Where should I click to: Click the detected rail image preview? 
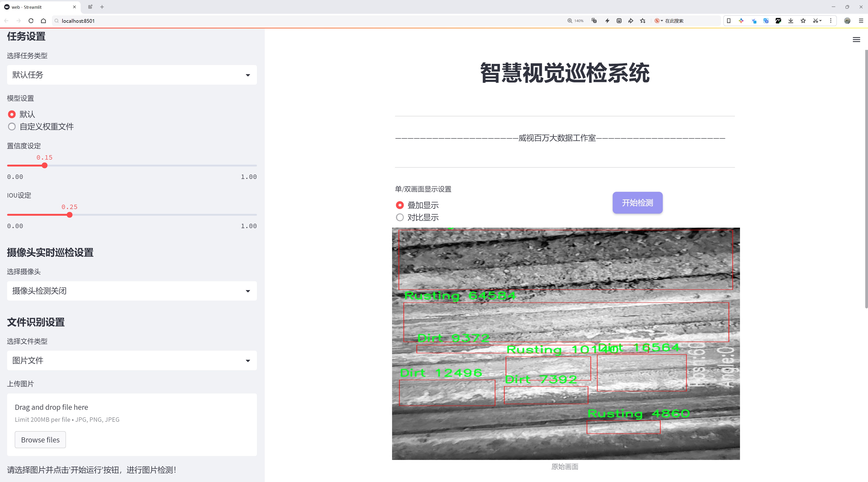pyautogui.click(x=566, y=344)
